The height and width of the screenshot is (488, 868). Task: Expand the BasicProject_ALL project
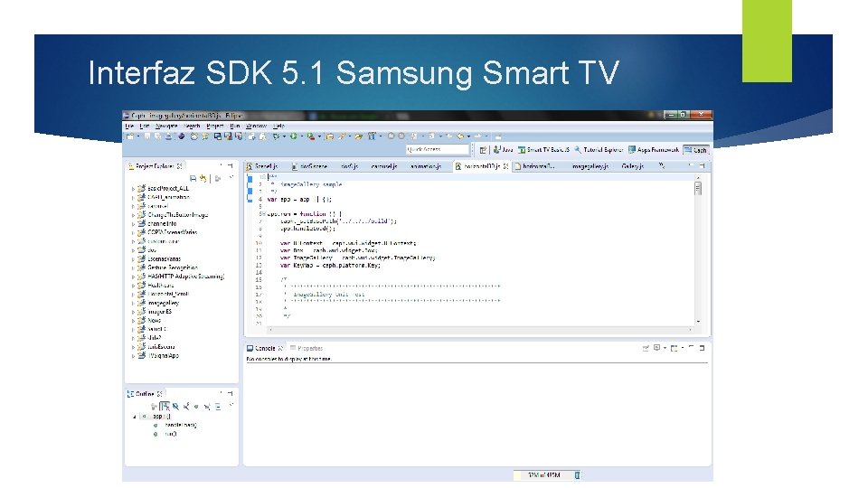(133, 189)
